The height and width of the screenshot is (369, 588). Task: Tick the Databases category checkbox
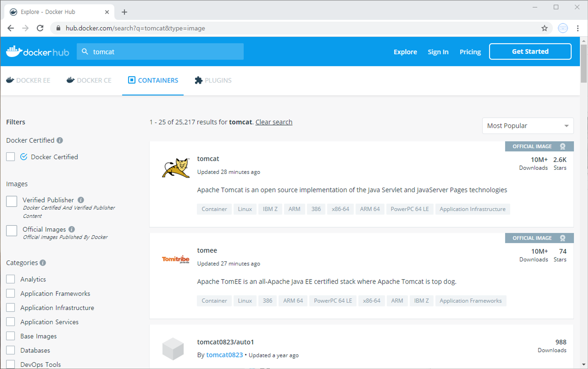11,350
